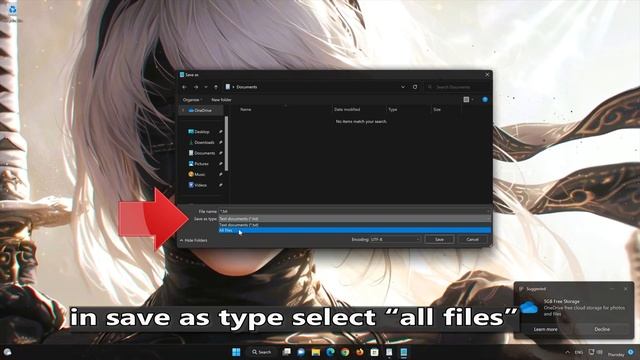
Task: Launch Google Chrome from taskbar
Action: tap(345, 352)
